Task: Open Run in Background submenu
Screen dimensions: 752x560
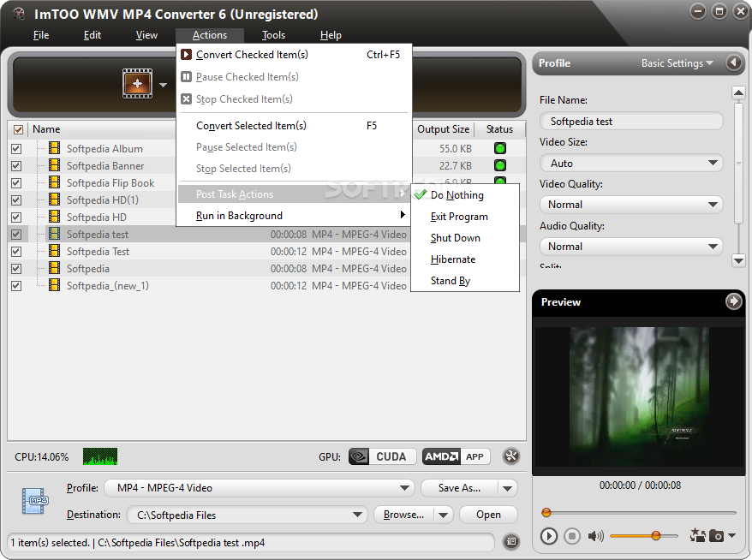Action: point(294,216)
